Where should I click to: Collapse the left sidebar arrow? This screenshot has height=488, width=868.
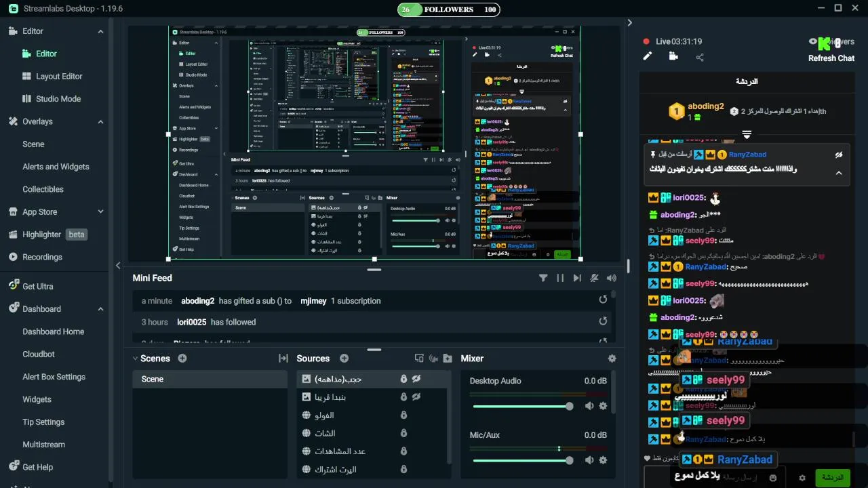[118, 265]
